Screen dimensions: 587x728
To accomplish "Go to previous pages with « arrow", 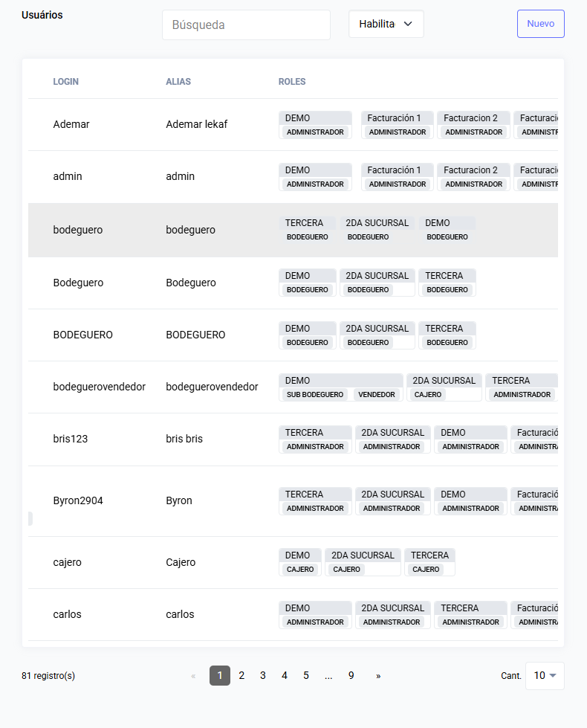I will coord(193,676).
